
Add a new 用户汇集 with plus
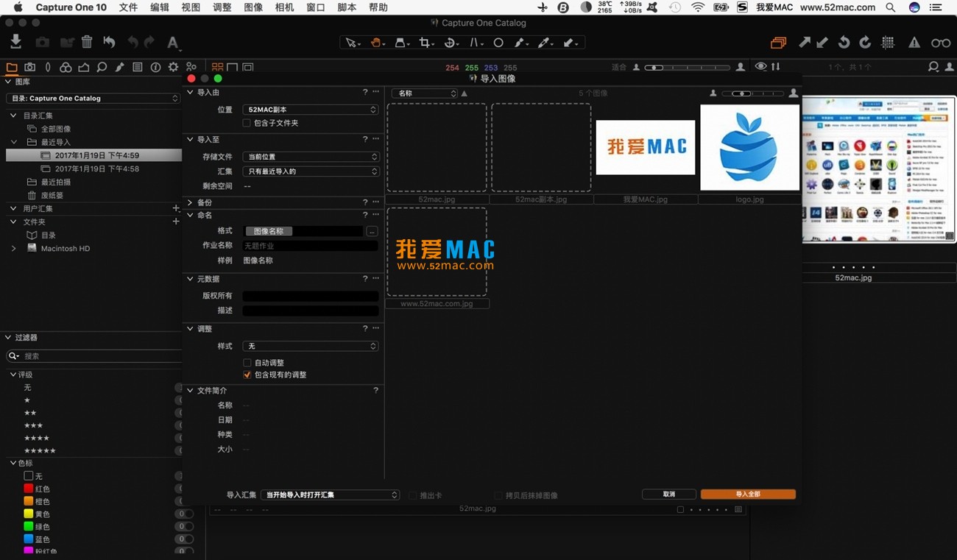pyautogui.click(x=175, y=209)
